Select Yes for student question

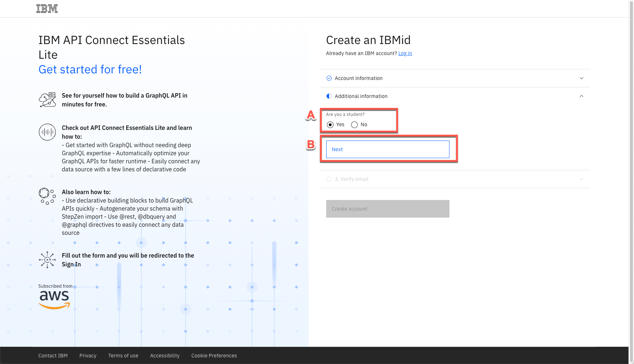point(330,125)
